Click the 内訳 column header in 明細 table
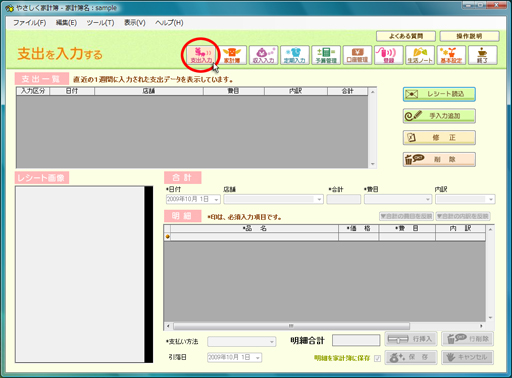Viewport: 512px width, 378px height. [x=460, y=228]
